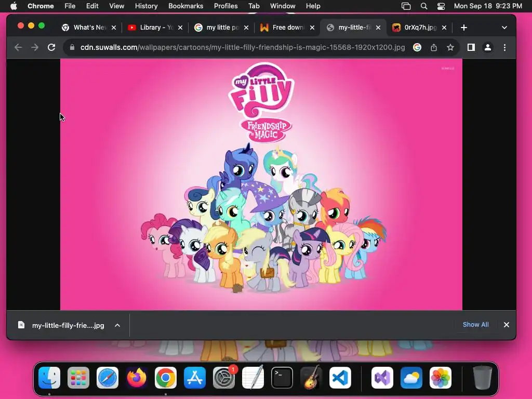The width and height of the screenshot is (532, 399).
Task: Go forward with the forward arrow
Action: [x=35, y=47]
